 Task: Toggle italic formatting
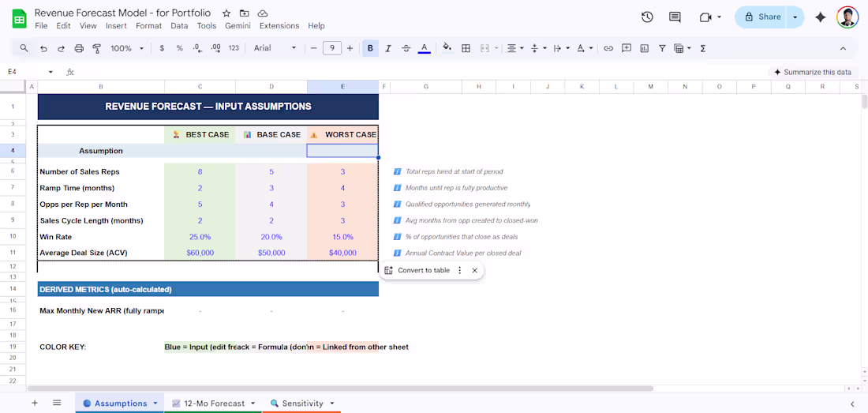(x=388, y=48)
